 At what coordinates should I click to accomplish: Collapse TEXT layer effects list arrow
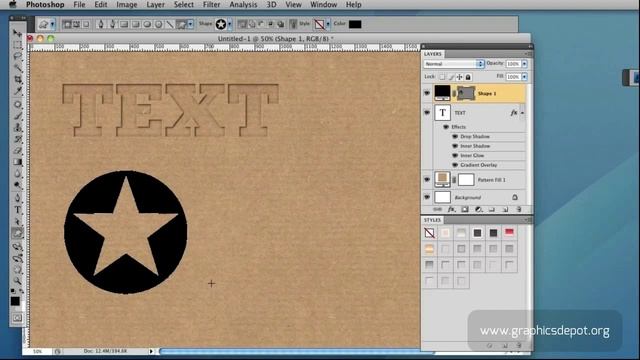[522, 113]
